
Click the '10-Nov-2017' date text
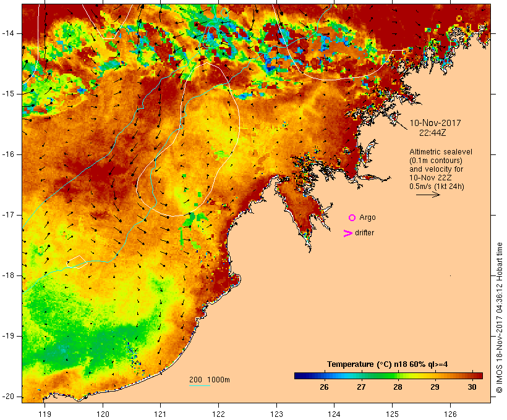click(x=435, y=123)
